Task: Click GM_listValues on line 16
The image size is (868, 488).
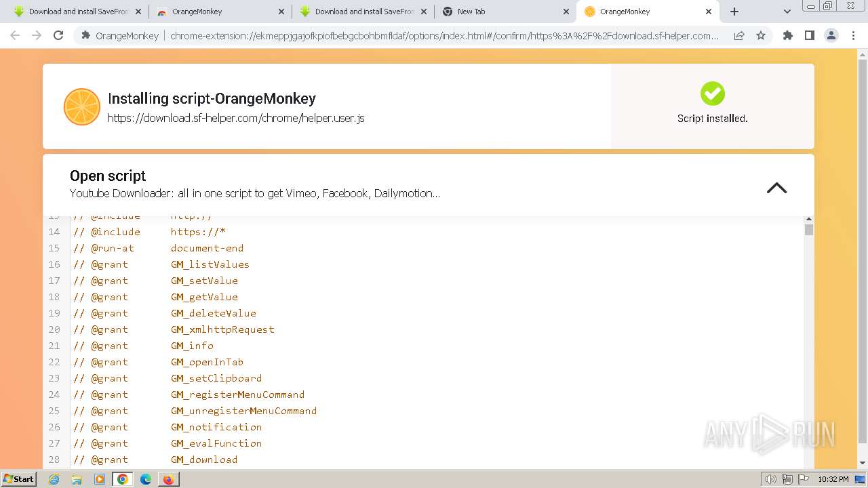Action: coord(210,264)
